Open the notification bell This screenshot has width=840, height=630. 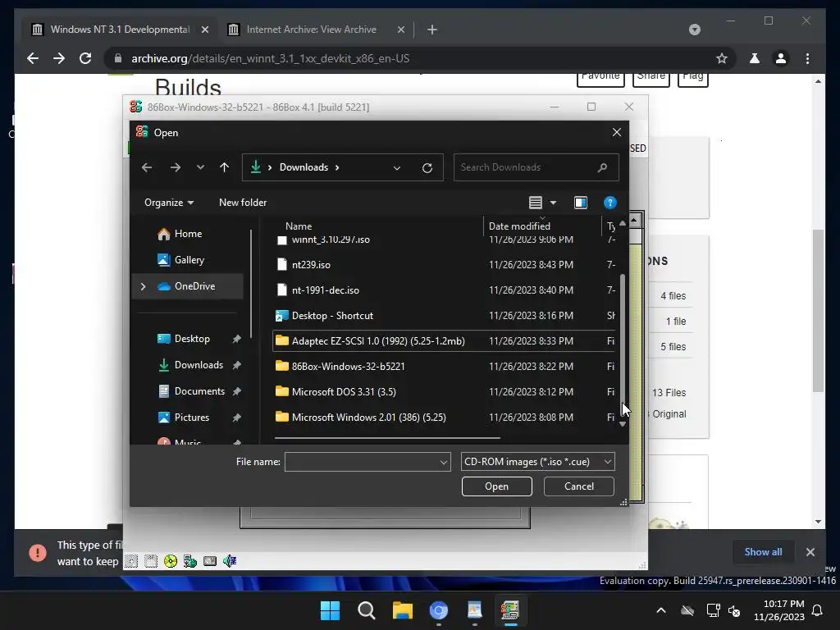pyautogui.click(x=817, y=610)
